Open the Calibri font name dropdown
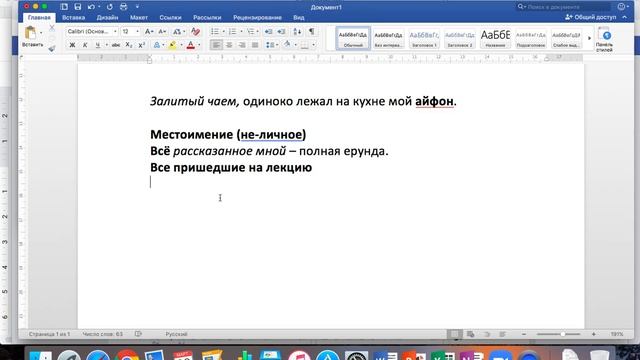640x360 pixels. click(x=115, y=31)
